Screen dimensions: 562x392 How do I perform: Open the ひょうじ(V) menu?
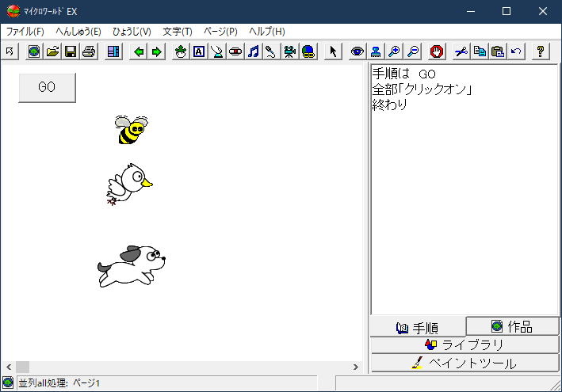(132, 32)
